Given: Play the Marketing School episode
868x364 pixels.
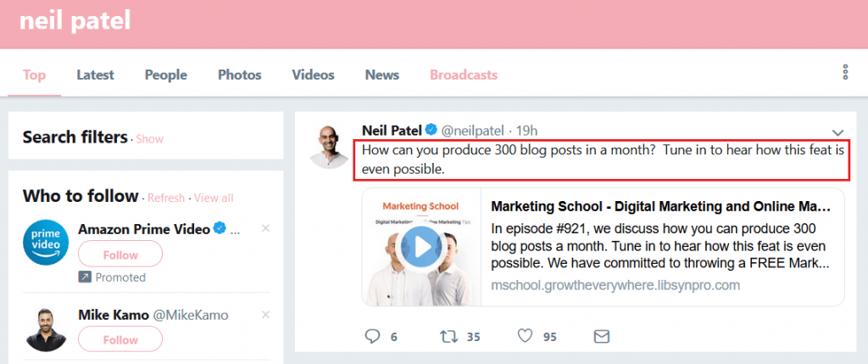Looking at the screenshot, I should click(420, 247).
